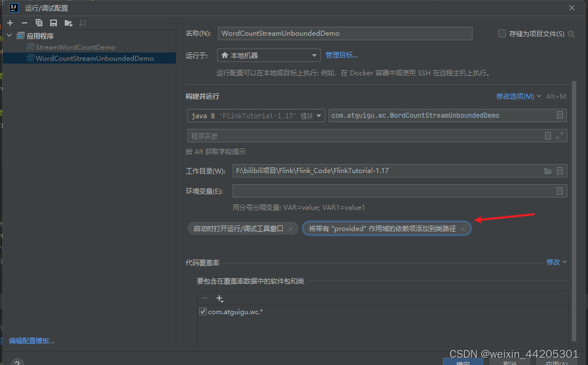Image resolution: width=588 pixels, height=365 pixels.
Task: Check 存储为项目文件(S) checkbox
Action: tap(502, 33)
